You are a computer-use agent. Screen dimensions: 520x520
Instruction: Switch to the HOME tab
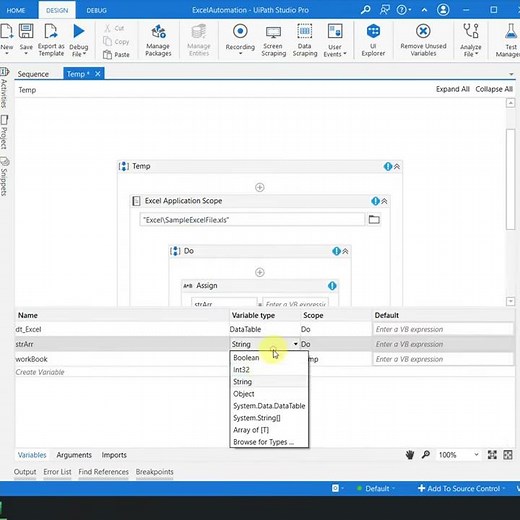click(16, 10)
